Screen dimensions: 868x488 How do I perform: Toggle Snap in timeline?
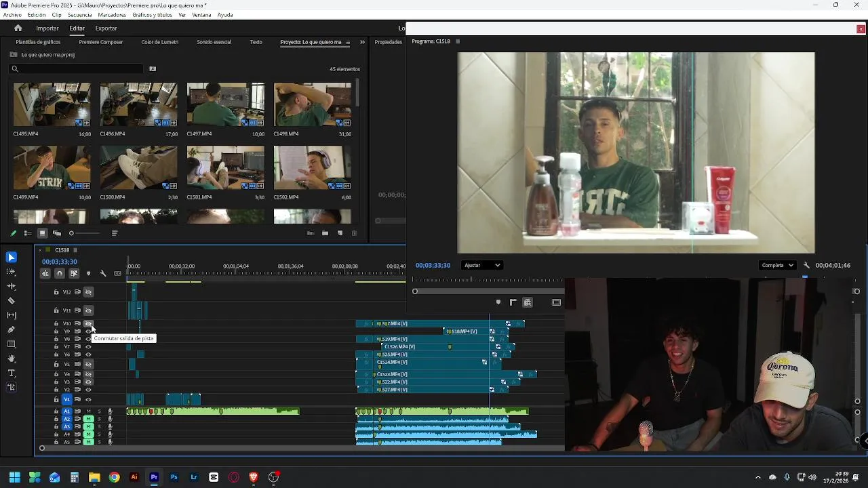click(x=60, y=274)
